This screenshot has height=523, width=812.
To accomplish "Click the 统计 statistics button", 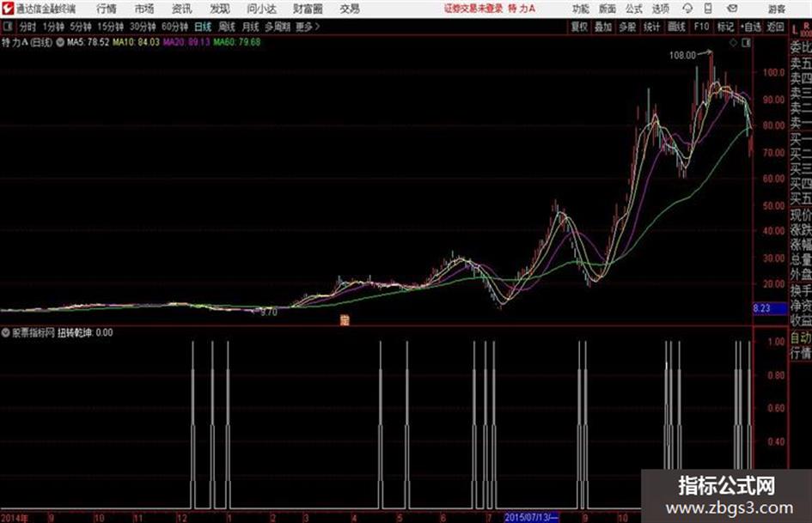I will point(651,27).
